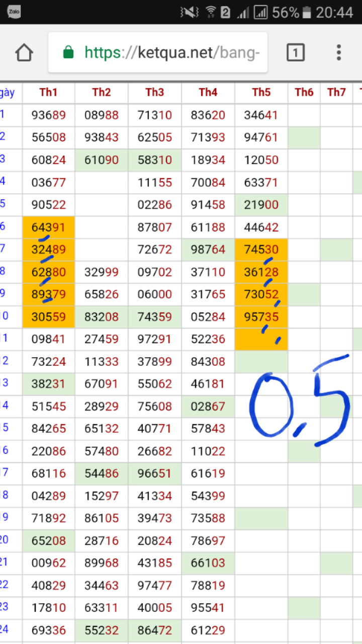Tap the cell showing 32999
Screen dimensions: 362x644
pos(102,272)
